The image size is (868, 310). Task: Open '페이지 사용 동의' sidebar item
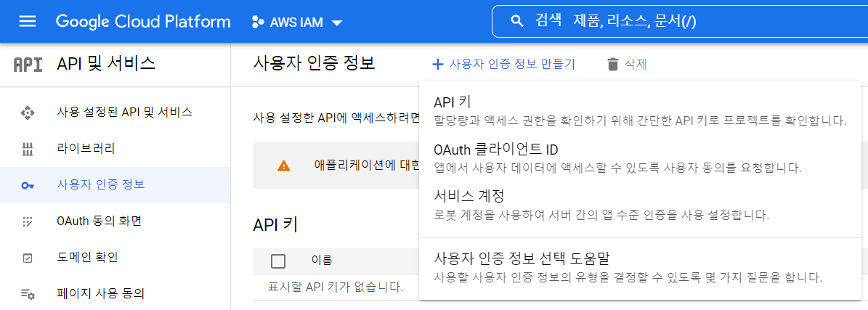pyautogui.click(x=115, y=293)
